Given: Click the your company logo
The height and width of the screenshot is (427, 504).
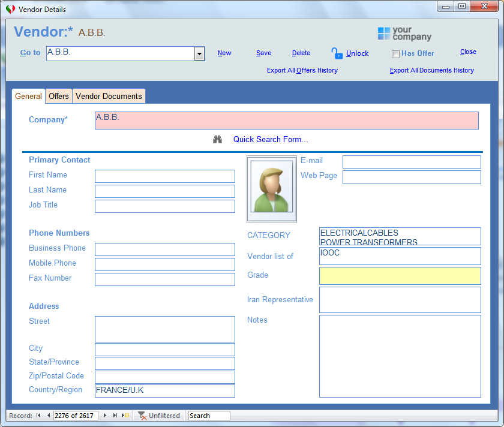Looking at the screenshot, I should click(404, 34).
